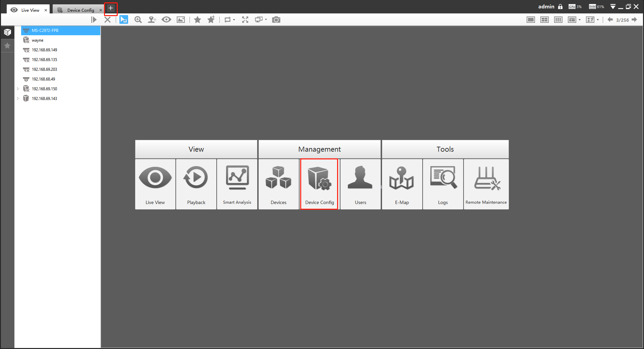Open the device list sidebar cube icon
The width and height of the screenshot is (644, 349).
click(7, 32)
